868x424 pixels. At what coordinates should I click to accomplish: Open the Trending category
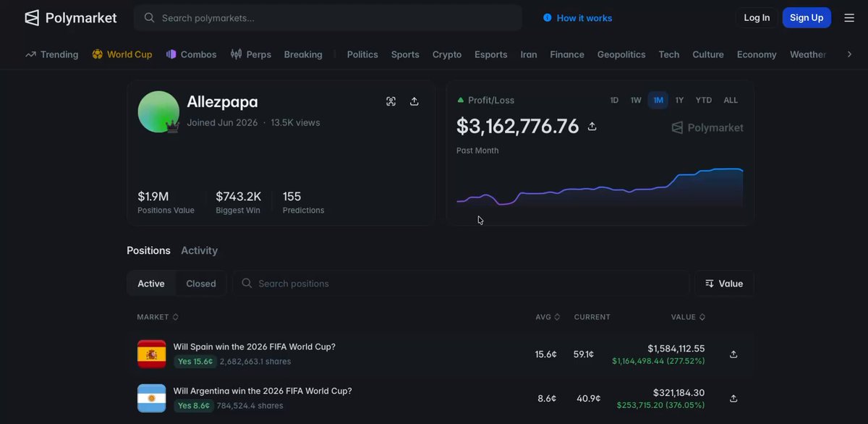pyautogui.click(x=52, y=54)
